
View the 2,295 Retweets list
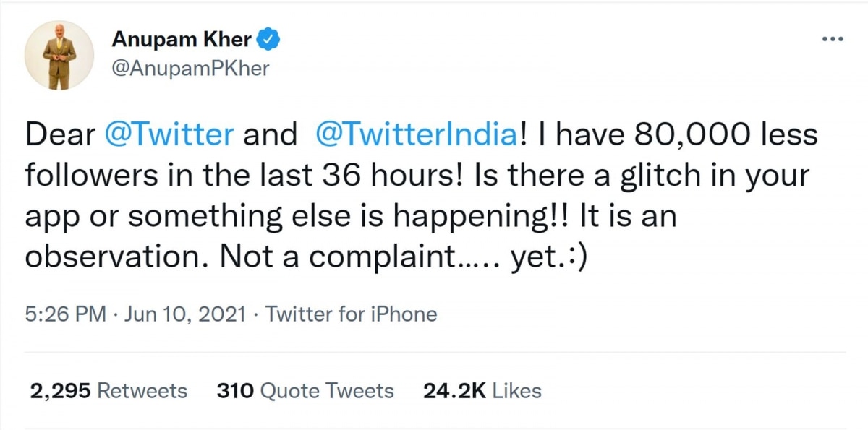(109, 391)
